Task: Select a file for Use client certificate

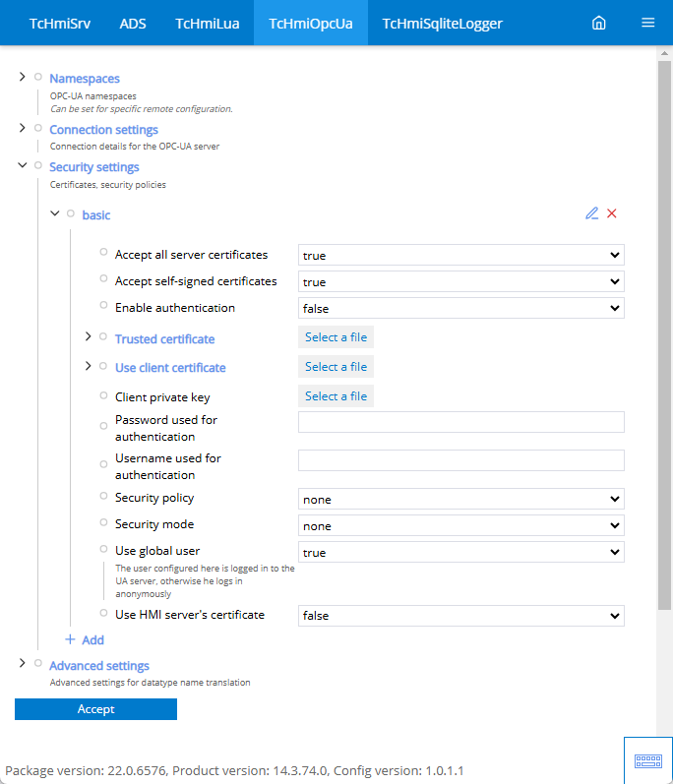Action: [336, 367]
